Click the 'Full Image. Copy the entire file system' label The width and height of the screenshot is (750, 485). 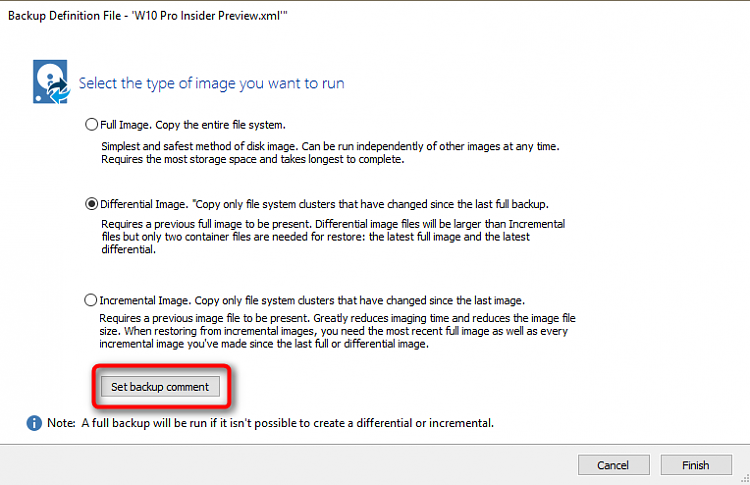[193, 125]
